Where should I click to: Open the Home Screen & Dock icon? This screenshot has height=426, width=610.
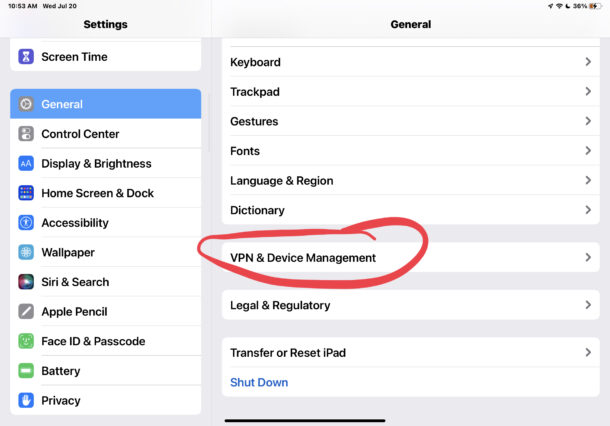click(26, 193)
